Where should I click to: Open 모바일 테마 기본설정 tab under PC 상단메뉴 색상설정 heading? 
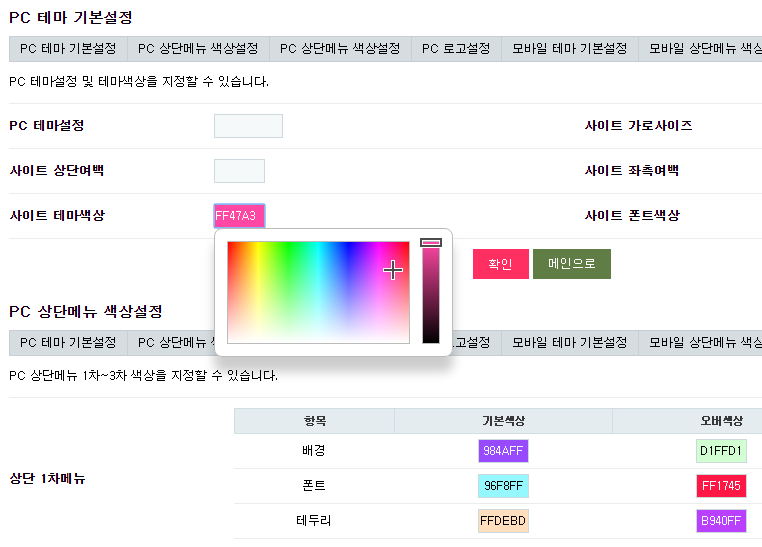(569, 343)
